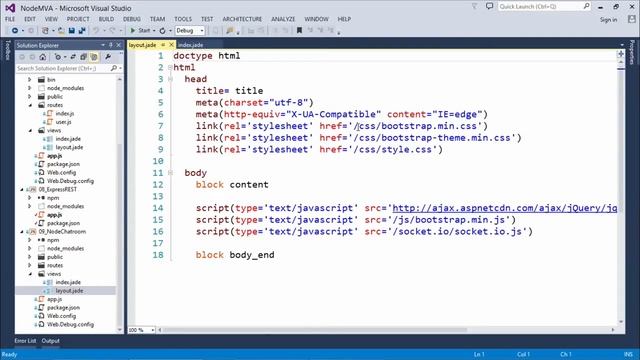Viewport: 640px width, 360px height.
Task: Open the document tab list dropdown arrow
Action: click(622, 45)
